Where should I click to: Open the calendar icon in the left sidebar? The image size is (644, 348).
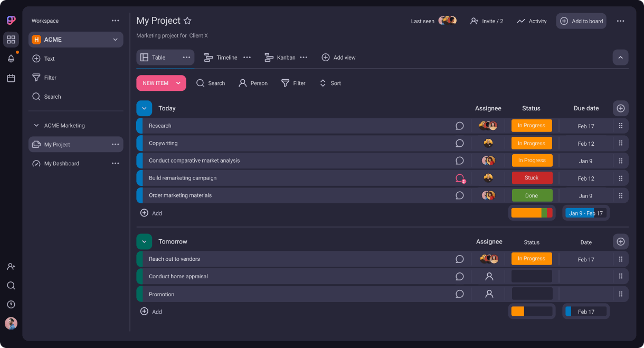(x=11, y=77)
